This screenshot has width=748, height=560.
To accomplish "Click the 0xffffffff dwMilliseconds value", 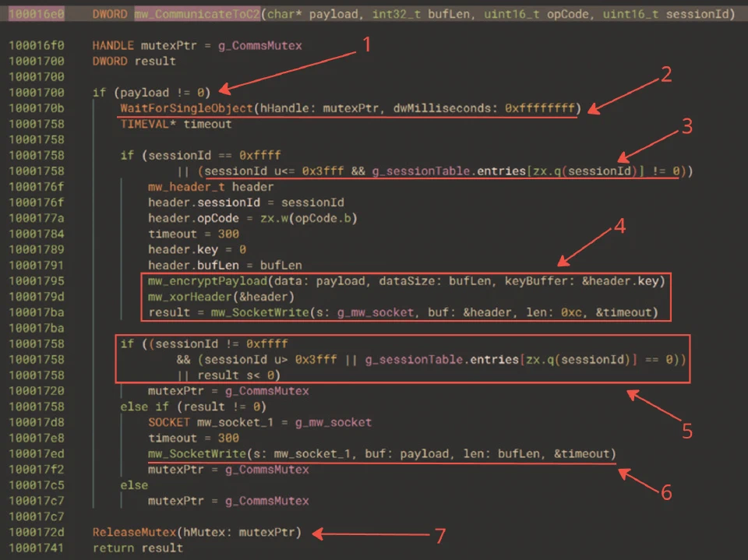I will (539, 108).
